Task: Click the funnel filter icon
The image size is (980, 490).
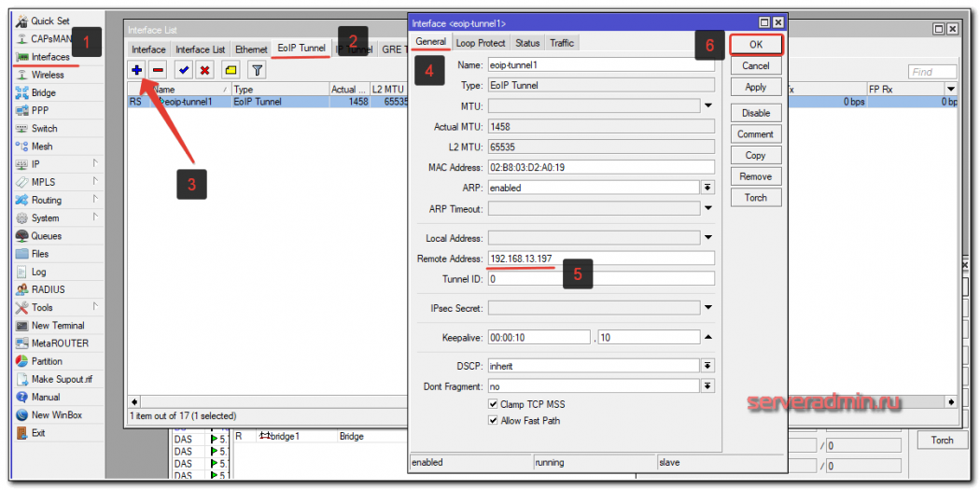Action: click(257, 70)
